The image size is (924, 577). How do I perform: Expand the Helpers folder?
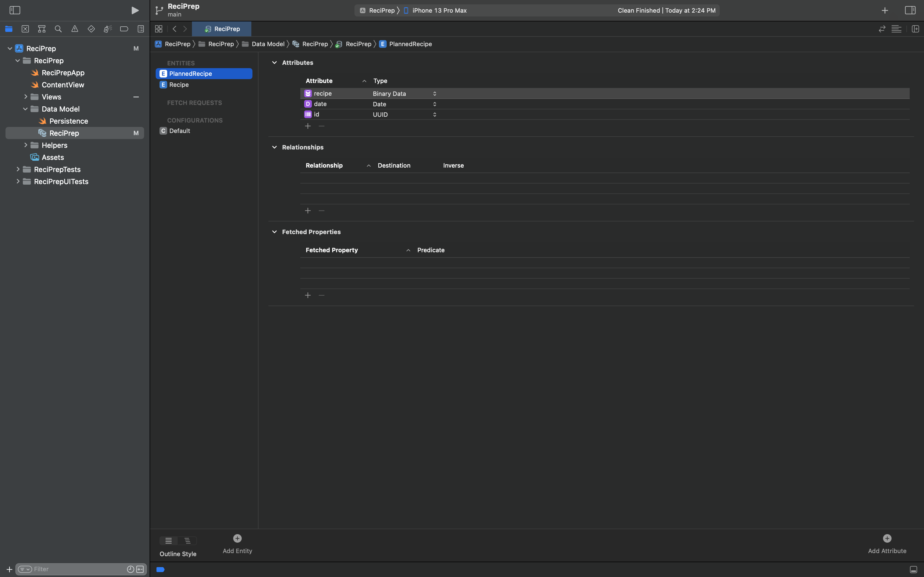(x=26, y=145)
